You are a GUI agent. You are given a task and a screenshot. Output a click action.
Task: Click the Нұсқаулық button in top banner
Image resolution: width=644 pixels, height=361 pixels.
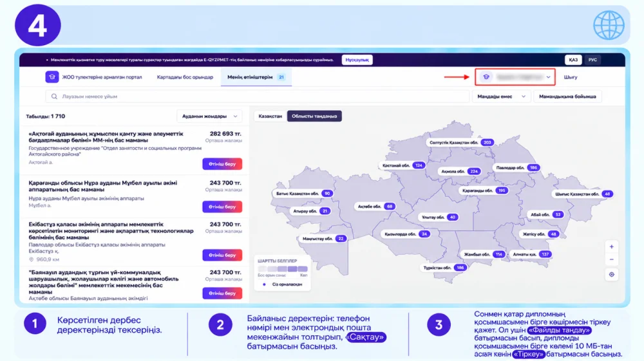point(357,60)
